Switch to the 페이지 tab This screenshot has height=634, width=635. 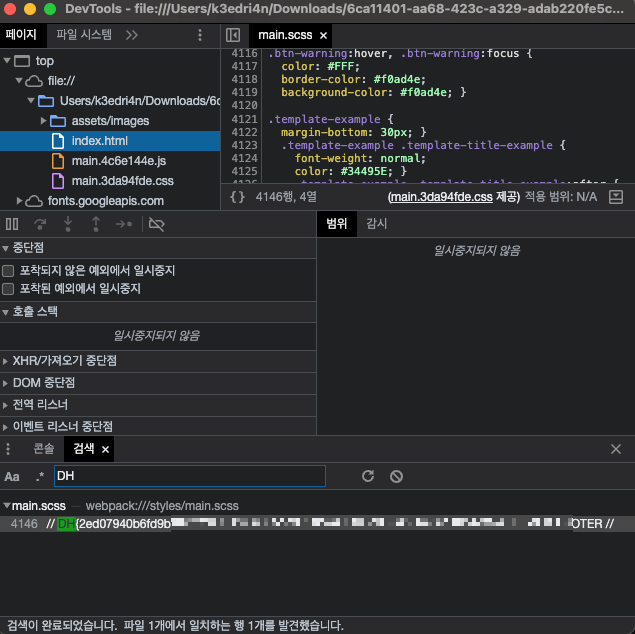click(x=21, y=35)
